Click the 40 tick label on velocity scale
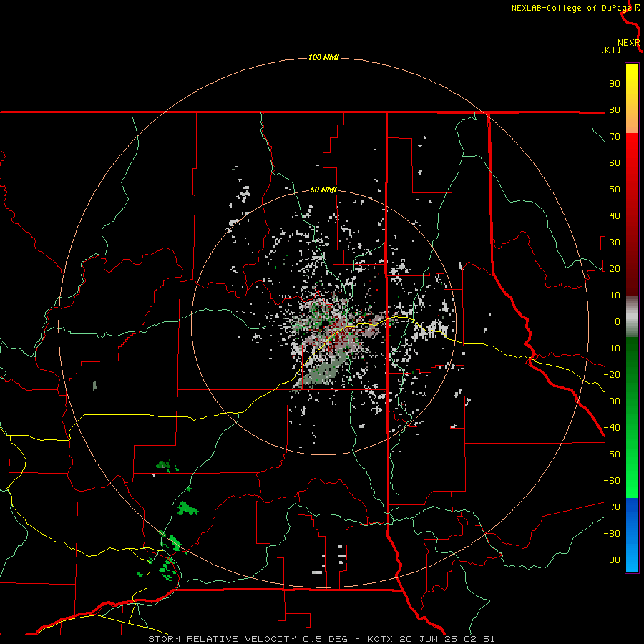644x644 pixels. (615, 215)
